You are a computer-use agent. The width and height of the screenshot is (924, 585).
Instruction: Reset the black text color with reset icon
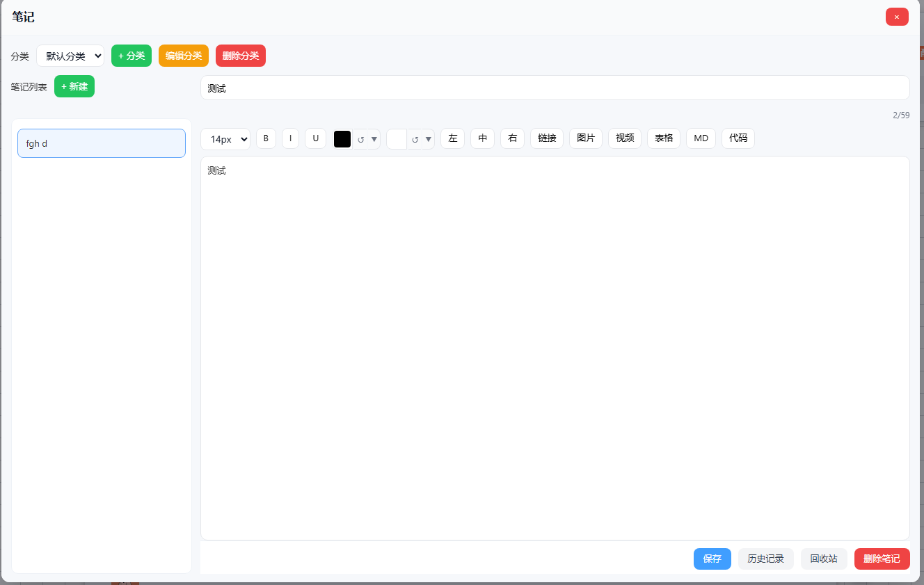point(360,139)
